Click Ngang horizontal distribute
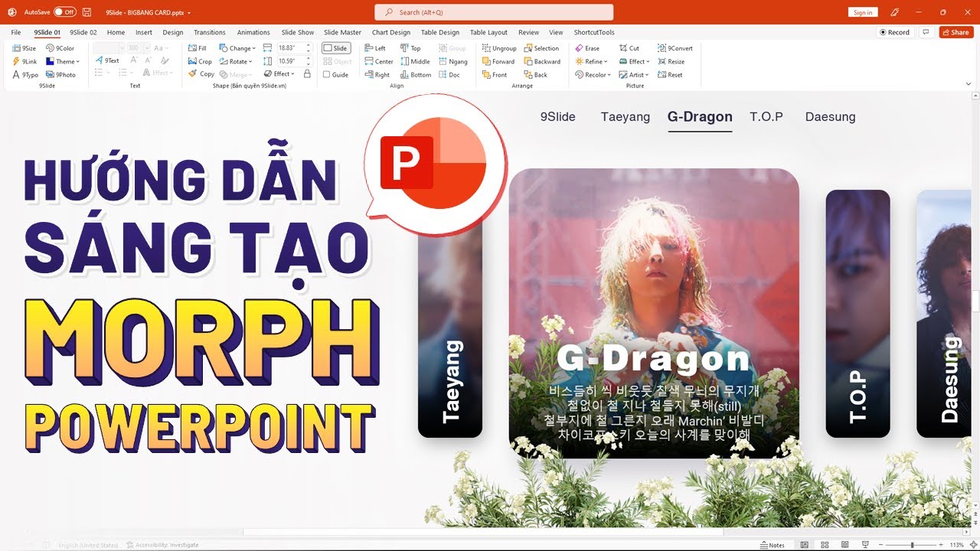The height and width of the screenshot is (551, 980). pos(452,61)
